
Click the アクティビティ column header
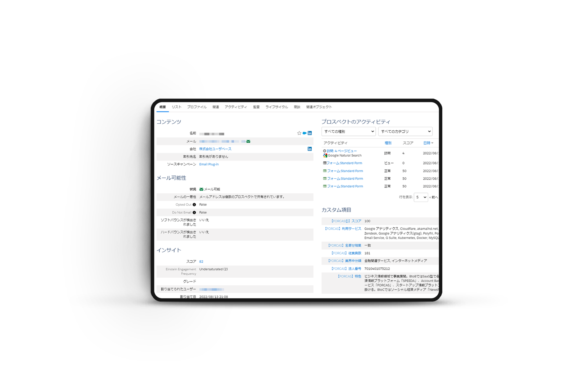click(335, 143)
